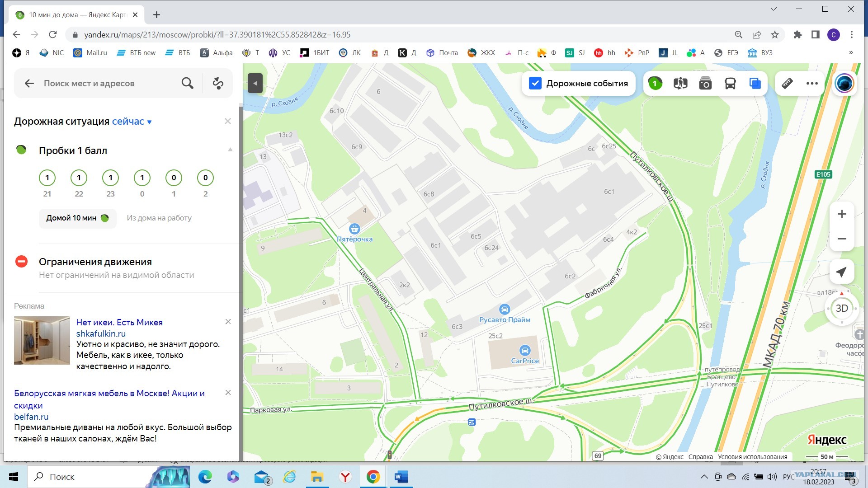Open the Mail.ru bookmark
The image size is (868, 488).
(90, 53)
